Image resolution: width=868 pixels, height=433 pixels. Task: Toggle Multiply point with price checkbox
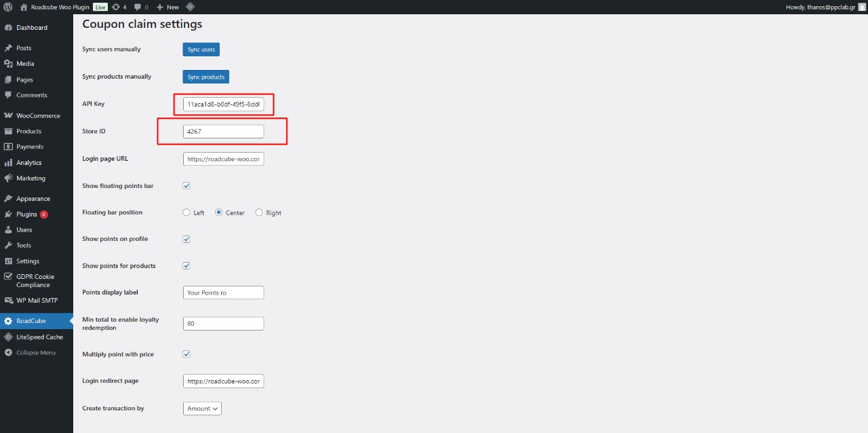[x=186, y=354]
